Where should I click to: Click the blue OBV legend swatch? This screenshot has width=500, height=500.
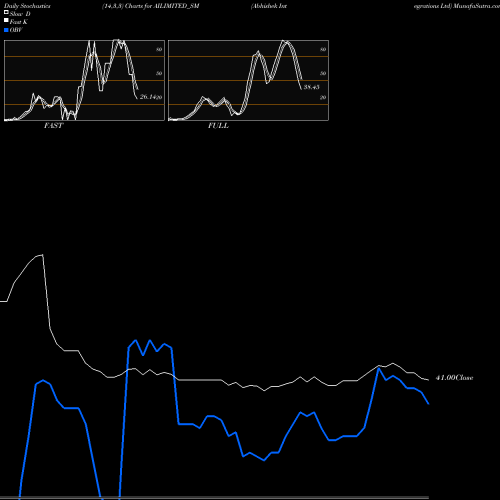tap(6, 30)
